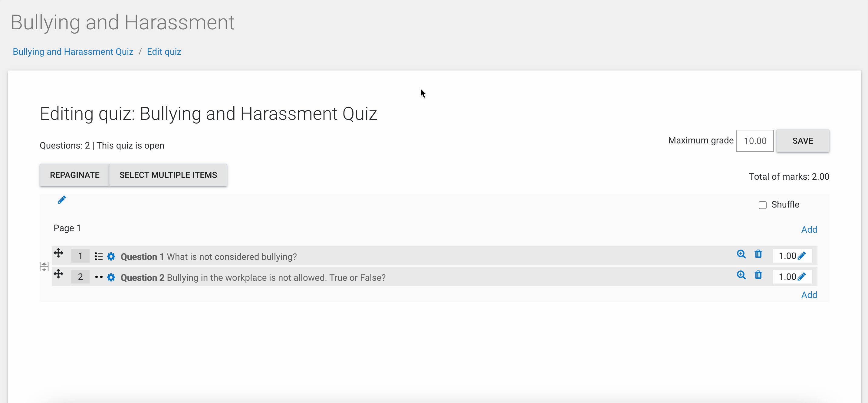This screenshot has height=403, width=868.
Task: Delete Question 1 using trash icon
Action: 758,254
